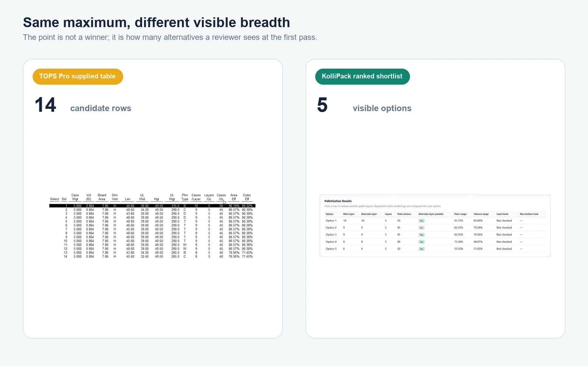
Task: Click the large number 14
Action: (45, 105)
